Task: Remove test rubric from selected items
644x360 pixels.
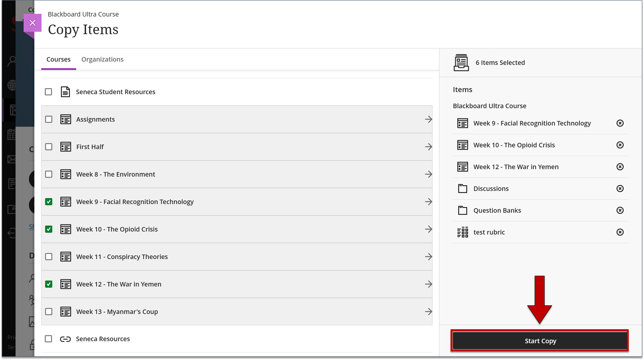Action: click(620, 232)
